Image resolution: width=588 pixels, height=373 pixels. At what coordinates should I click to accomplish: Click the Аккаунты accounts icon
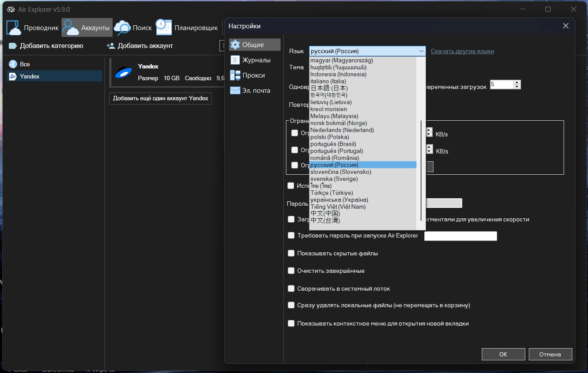coord(70,27)
